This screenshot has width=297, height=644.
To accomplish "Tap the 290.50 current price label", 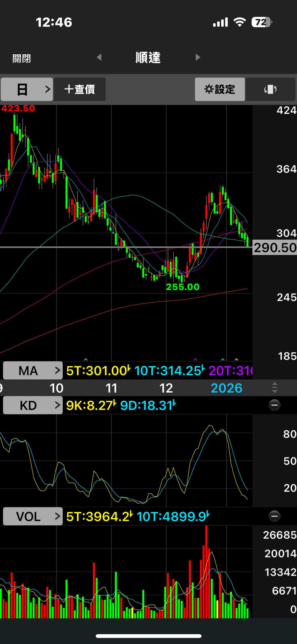I will pyautogui.click(x=275, y=247).
